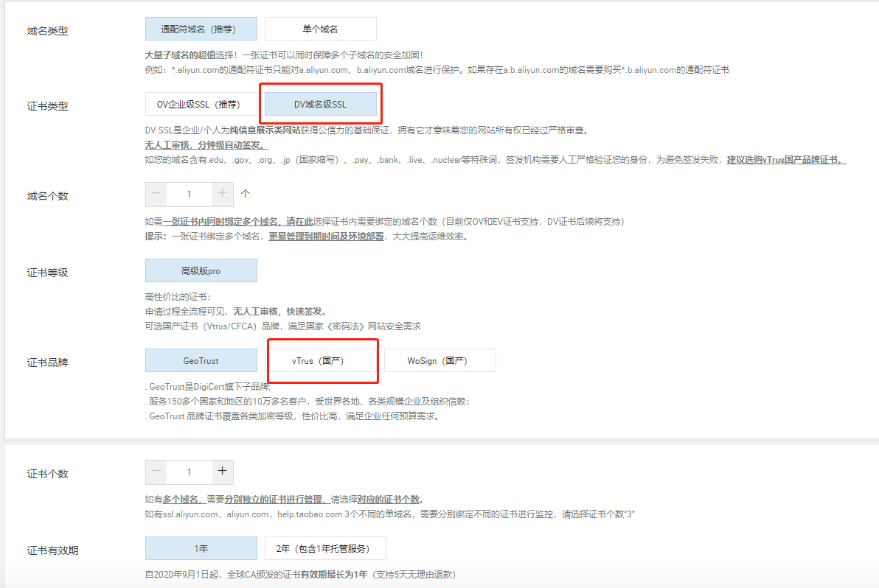Click the example line starting 例如：*.aliyun.com
This screenshot has width=879, height=588.
click(437, 70)
